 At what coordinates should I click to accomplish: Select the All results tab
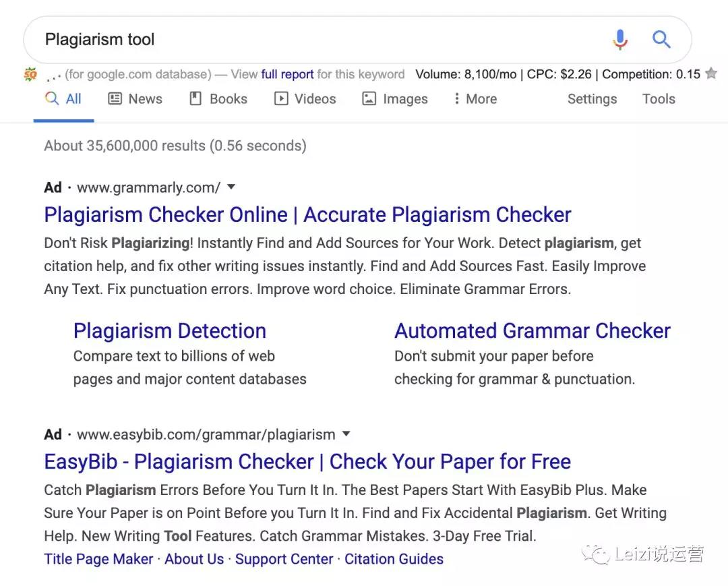[x=63, y=99]
